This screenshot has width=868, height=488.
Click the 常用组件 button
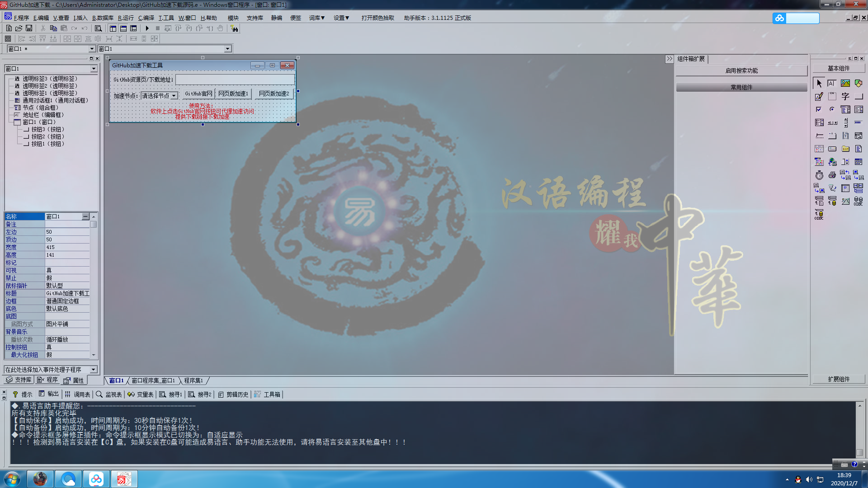pos(741,87)
